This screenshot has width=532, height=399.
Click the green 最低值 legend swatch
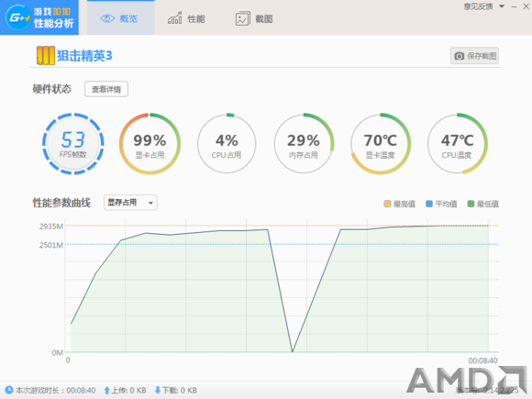tap(471, 204)
